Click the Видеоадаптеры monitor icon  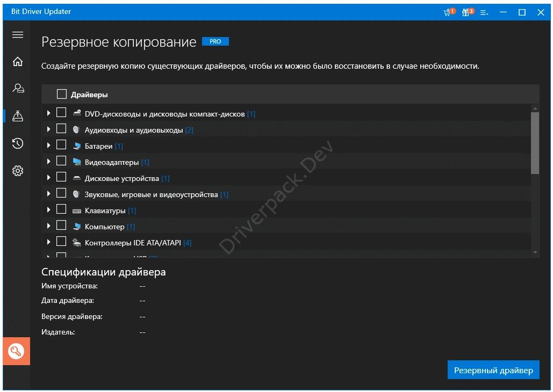(x=77, y=162)
